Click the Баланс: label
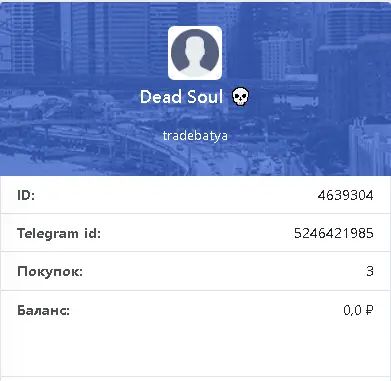The image size is (391, 381). [43, 310]
